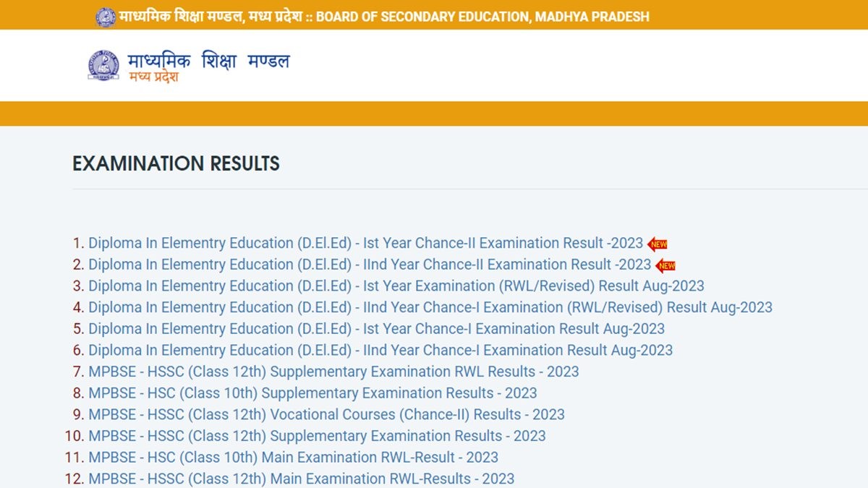Open IInd Year Chance-I RWL/Revised Result link
This screenshot has width=868, height=488.
430,307
